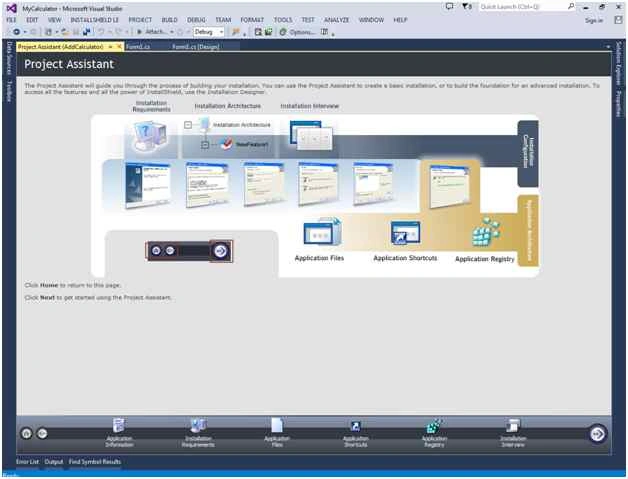Open the Debug configuration dropdown
Screen dimensions: 628x479
208,32
